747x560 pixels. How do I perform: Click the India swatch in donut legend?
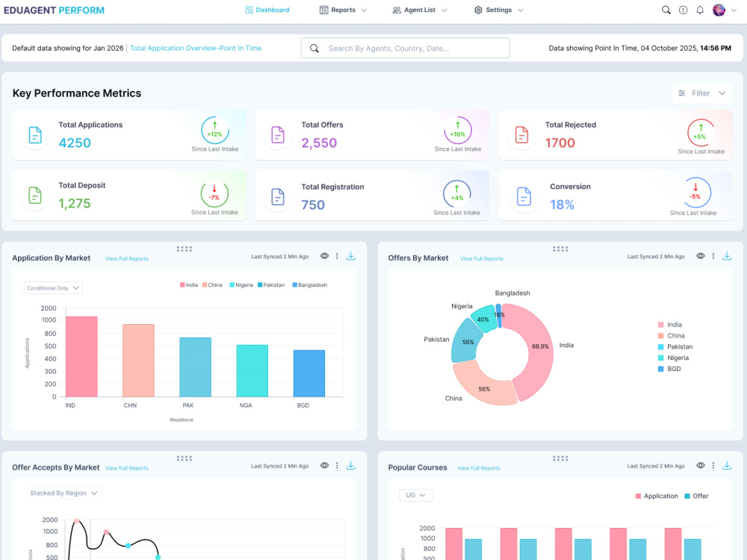[661, 325]
